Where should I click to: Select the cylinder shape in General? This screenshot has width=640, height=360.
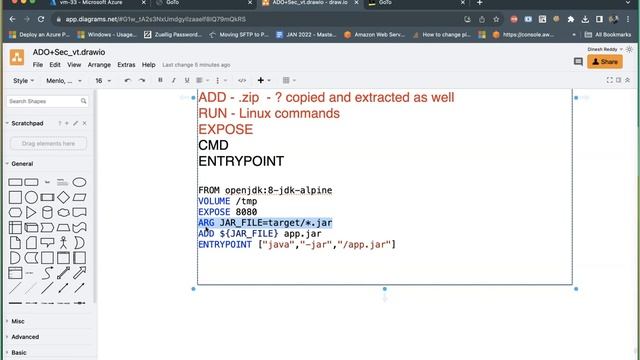point(47,213)
